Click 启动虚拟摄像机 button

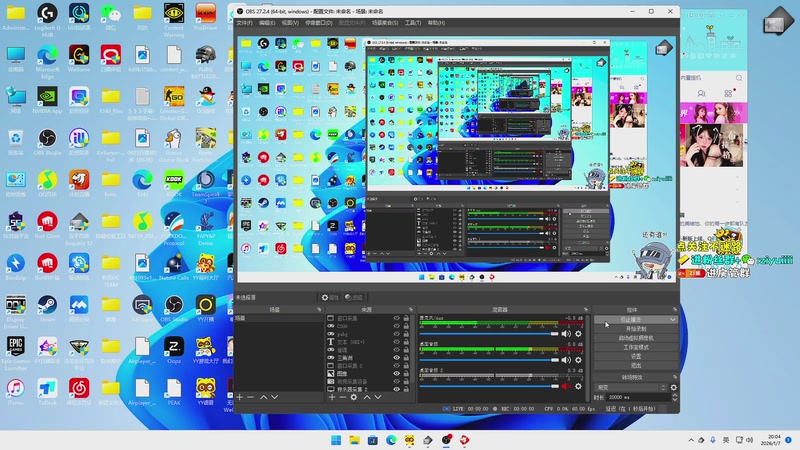[x=636, y=338]
